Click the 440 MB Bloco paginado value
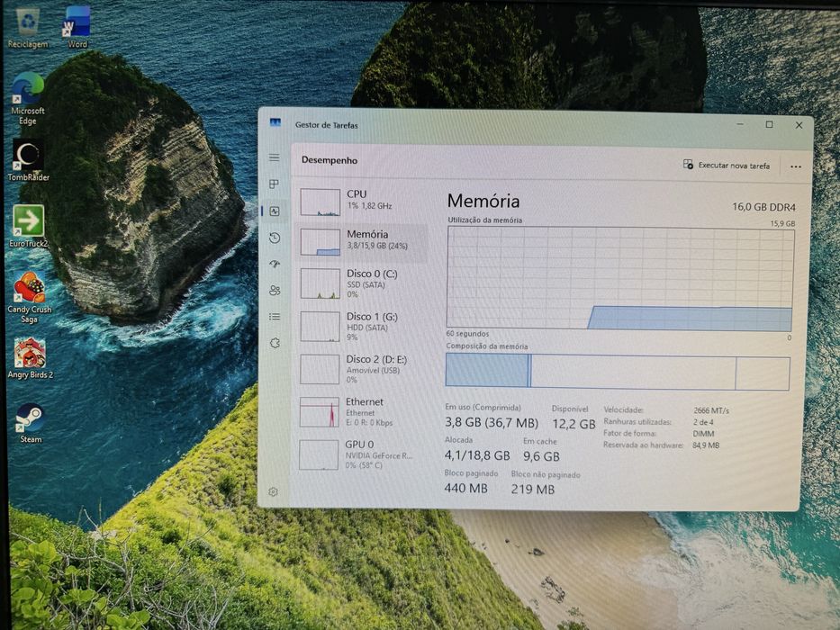 click(465, 489)
